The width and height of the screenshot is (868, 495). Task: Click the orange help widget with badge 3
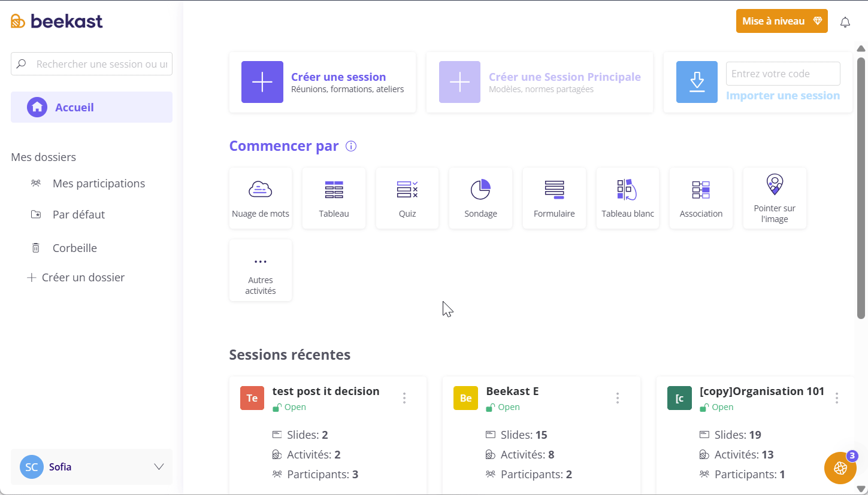840,468
